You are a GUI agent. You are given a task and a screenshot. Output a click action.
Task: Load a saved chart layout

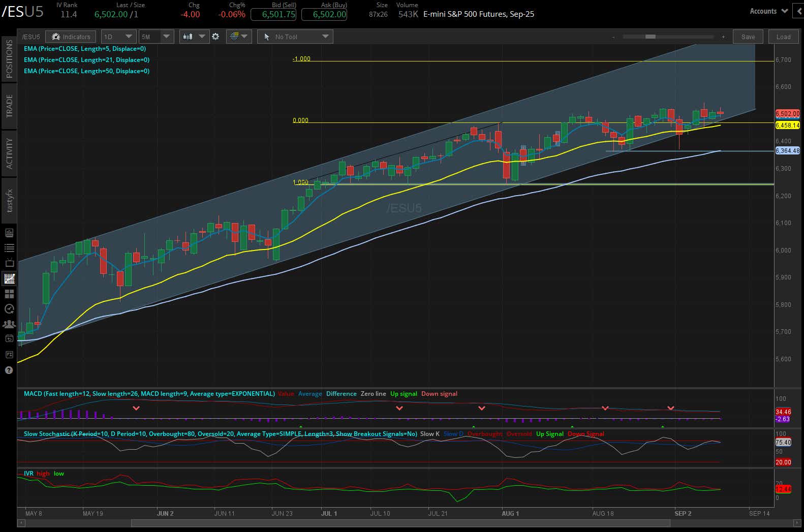(783, 37)
